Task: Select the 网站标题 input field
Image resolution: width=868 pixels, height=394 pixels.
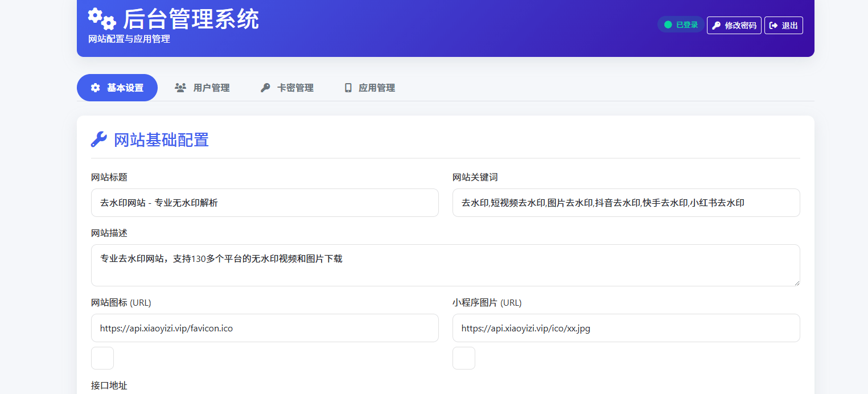Action: click(265, 203)
